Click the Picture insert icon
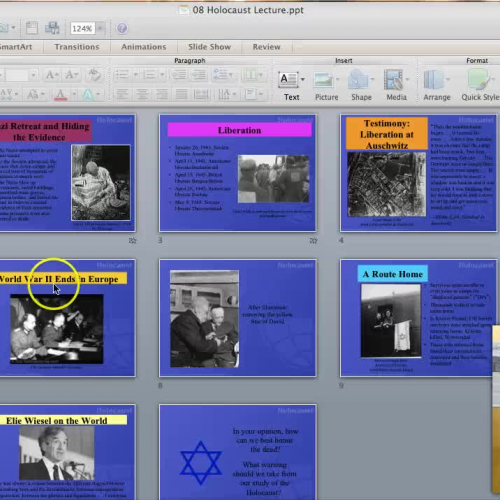Viewport: 500px width, 500px height. coord(324,80)
